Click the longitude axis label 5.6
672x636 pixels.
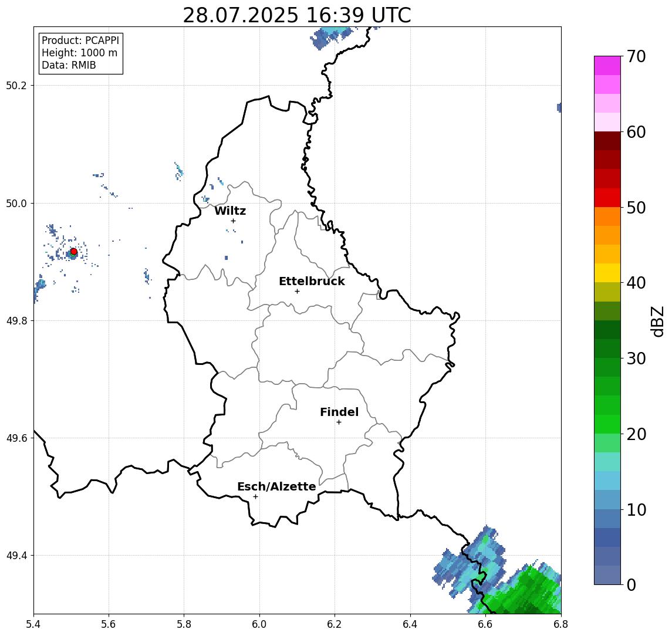click(109, 624)
